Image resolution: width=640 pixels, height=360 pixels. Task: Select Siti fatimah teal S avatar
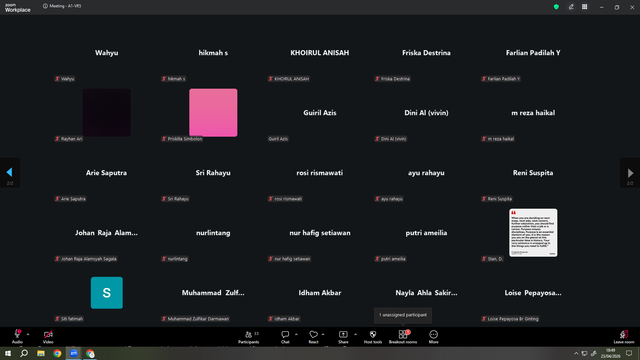pyautogui.click(x=107, y=293)
